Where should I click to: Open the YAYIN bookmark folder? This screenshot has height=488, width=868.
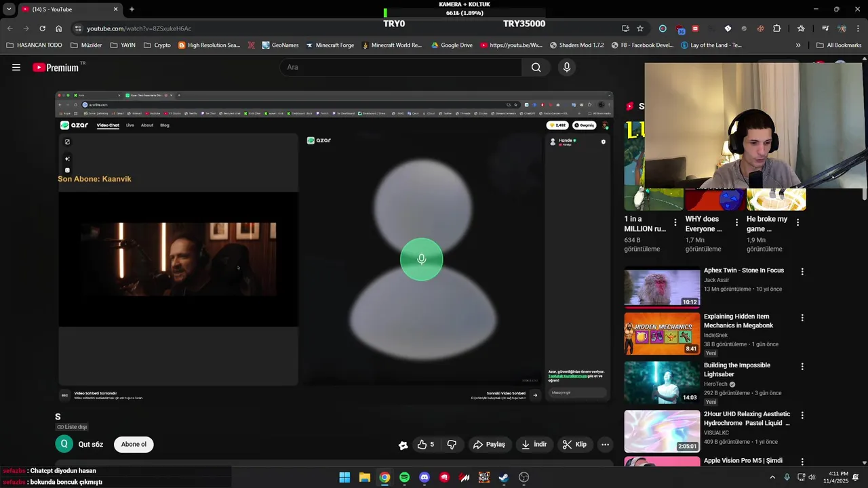[x=123, y=45]
